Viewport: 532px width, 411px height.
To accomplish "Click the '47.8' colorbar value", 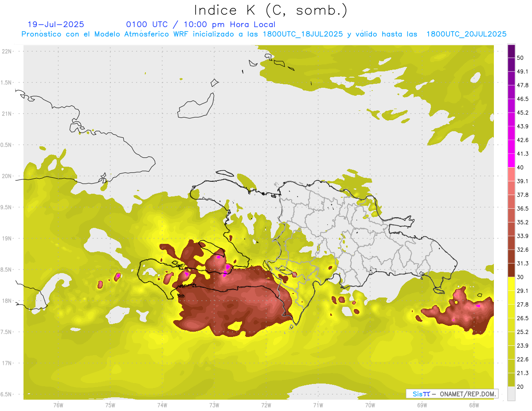I will coord(522,85).
